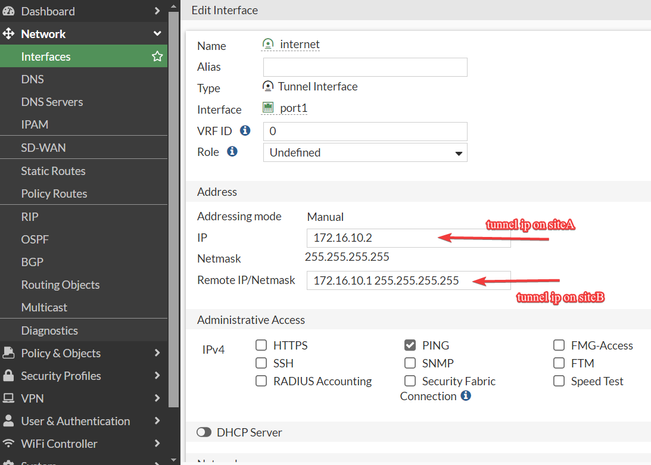Screen dimensions: 651x465
Task: Click the Alias input field
Action: 365,67
